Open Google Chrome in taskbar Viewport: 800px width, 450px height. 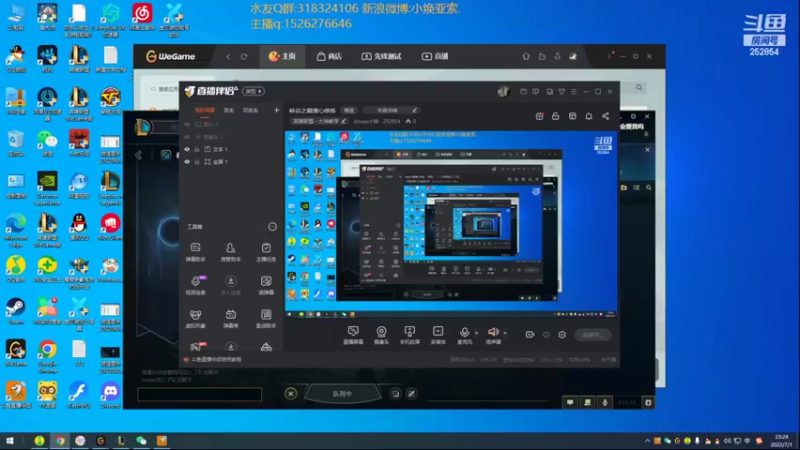tap(60, 441)
